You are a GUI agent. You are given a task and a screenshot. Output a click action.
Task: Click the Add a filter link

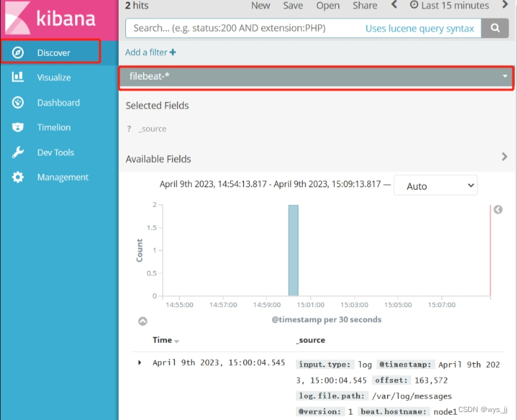point(150,52)
